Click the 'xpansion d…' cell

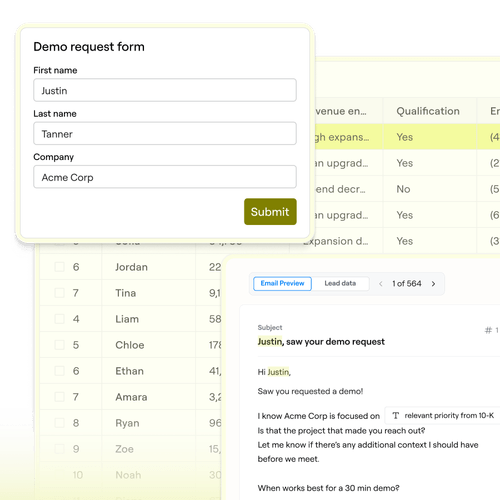point(336,241)
